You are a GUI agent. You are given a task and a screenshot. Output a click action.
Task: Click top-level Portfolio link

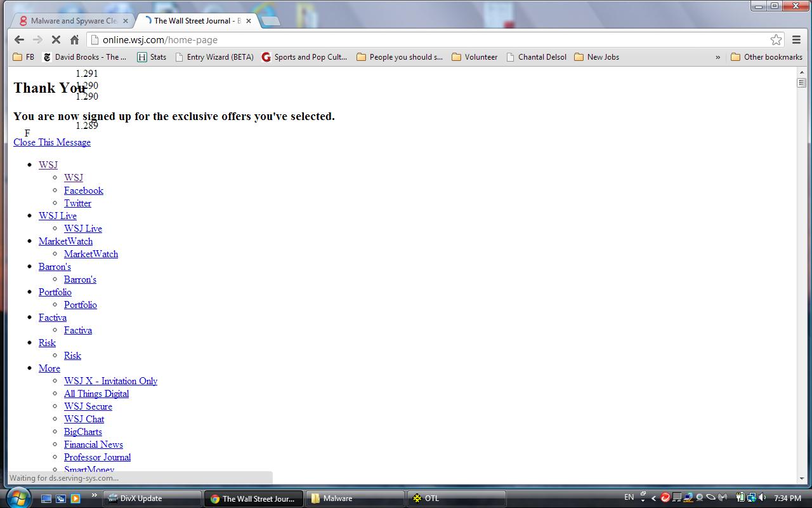coord(55,292)
